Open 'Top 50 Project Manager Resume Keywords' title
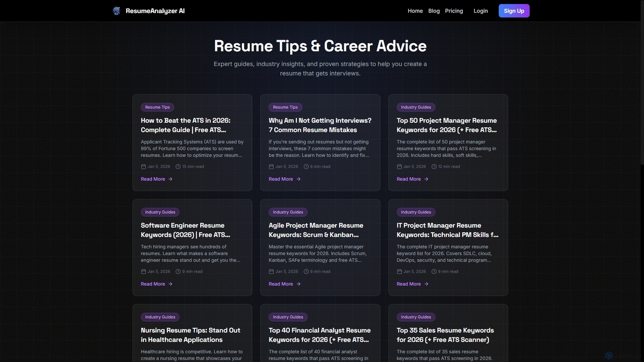The image size is (644, 362). tap(447, 125)
